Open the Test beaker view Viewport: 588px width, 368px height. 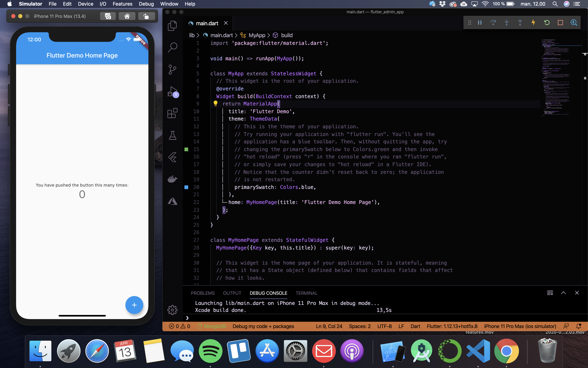click(x=172, y=135)
